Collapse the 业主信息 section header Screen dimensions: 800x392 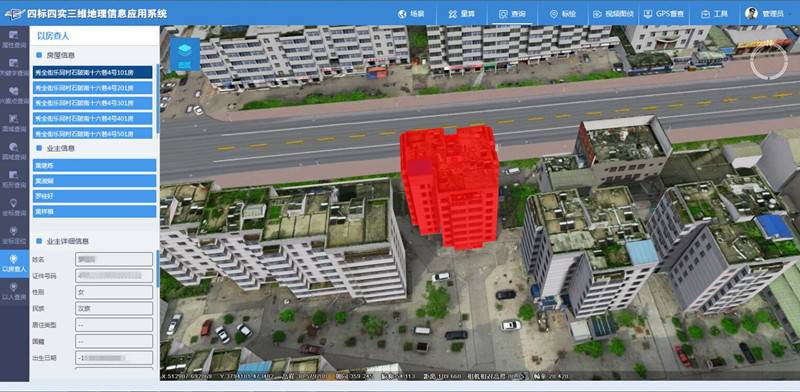coord(56,148)
